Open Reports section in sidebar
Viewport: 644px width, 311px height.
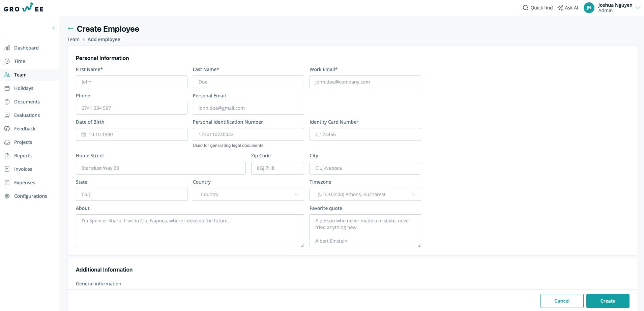click(x=23, y=156)
